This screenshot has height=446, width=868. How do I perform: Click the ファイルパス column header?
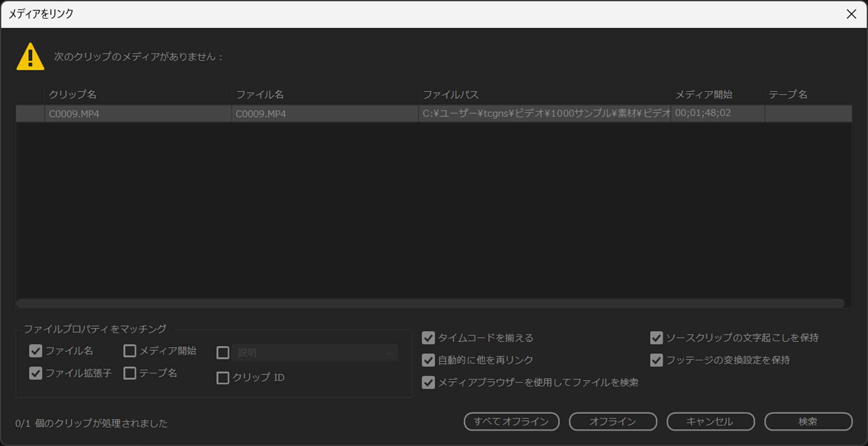tap(451, 95)
